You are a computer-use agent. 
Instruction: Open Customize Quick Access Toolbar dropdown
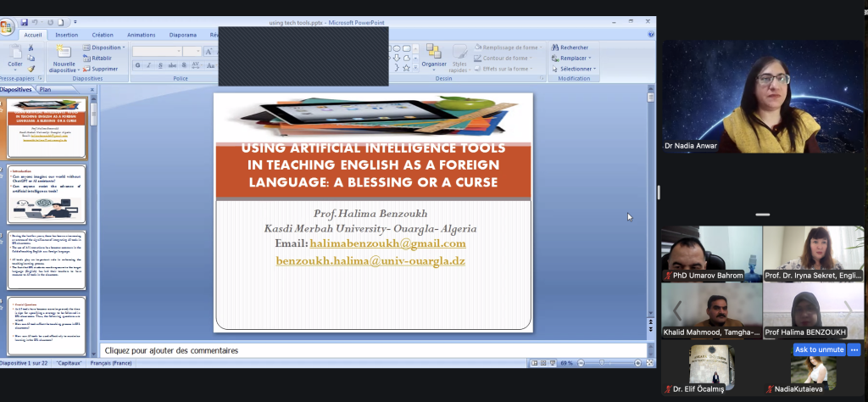pos(75,23)
